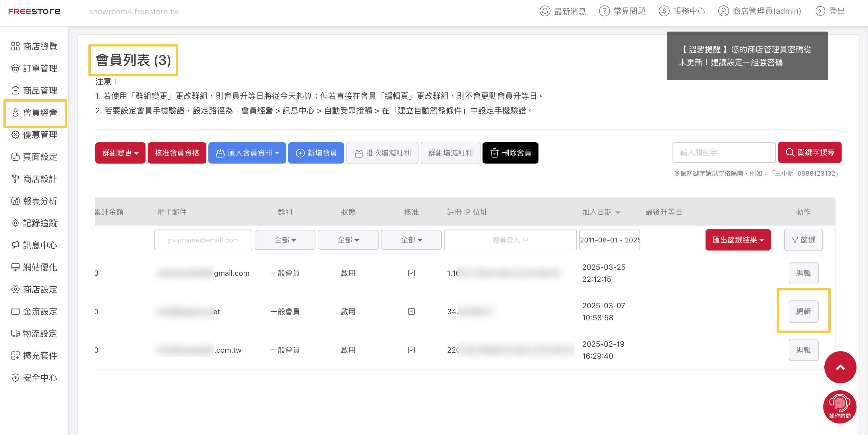Click the 登出 logout arrow icon
Viewport: 868px width, 435px height.
tap(819, 11)
